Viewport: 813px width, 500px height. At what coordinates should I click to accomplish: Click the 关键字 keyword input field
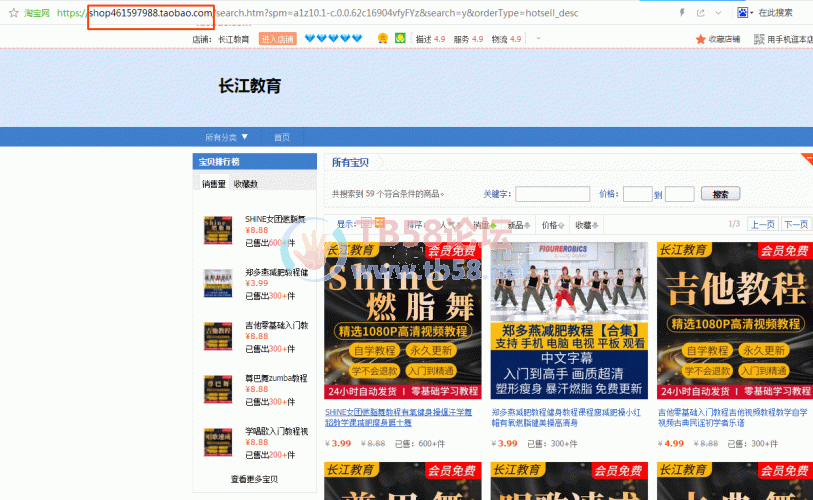552,194
